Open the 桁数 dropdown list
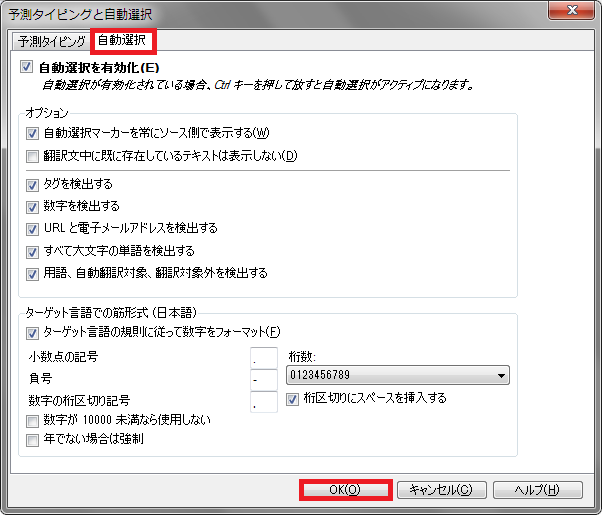The width and height of the screenshot is (602, 515). click(397, 376)
